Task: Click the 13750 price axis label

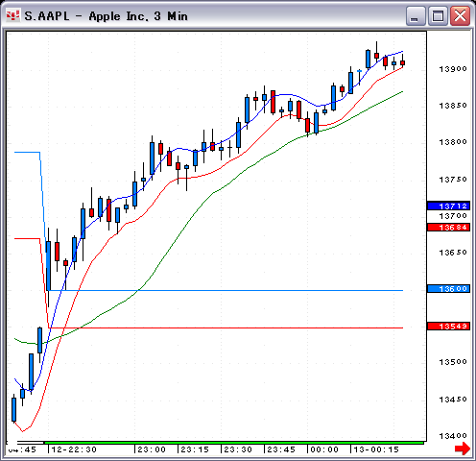Action: pyautogui.click(x=453, y=180)
